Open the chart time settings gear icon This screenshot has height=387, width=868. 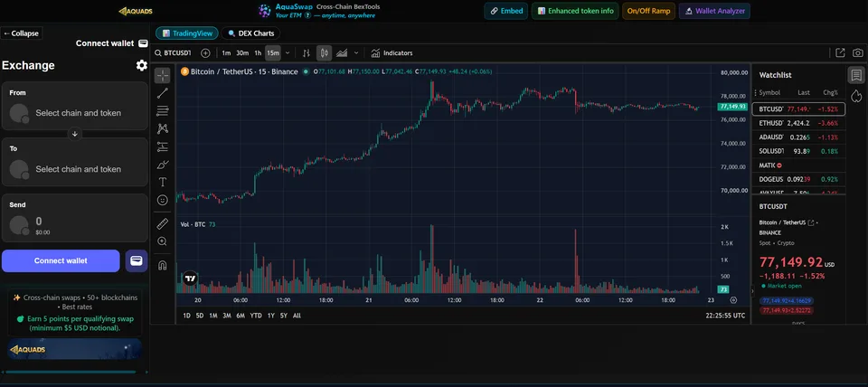pos(733,300)
